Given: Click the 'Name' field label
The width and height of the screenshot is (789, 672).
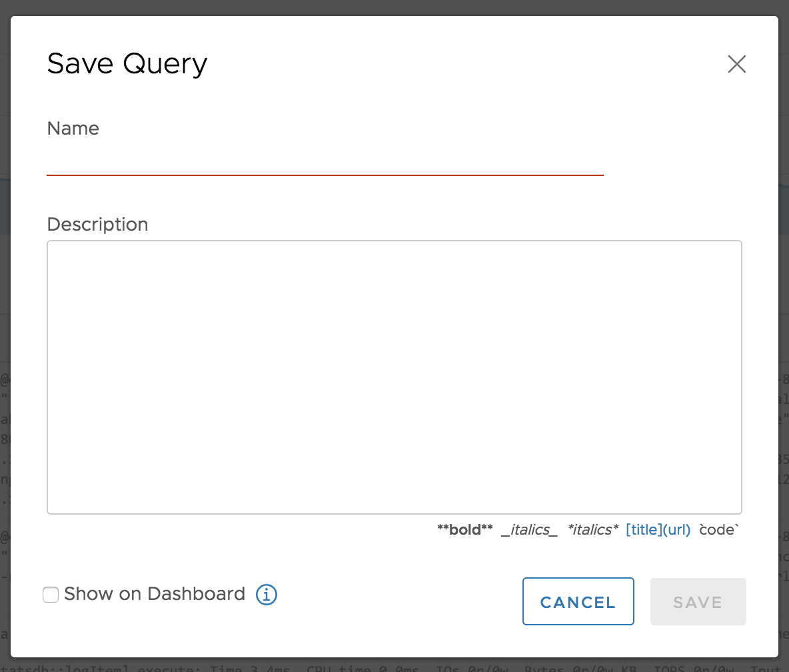Looking at the screenshot, I should tap(73, 129).
